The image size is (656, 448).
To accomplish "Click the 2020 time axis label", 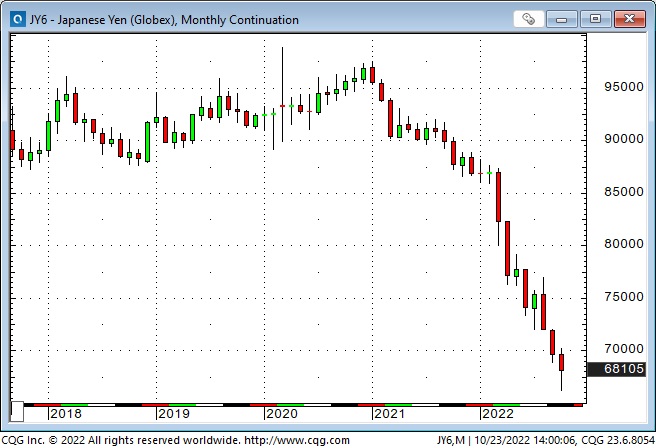I will point(282,414).
